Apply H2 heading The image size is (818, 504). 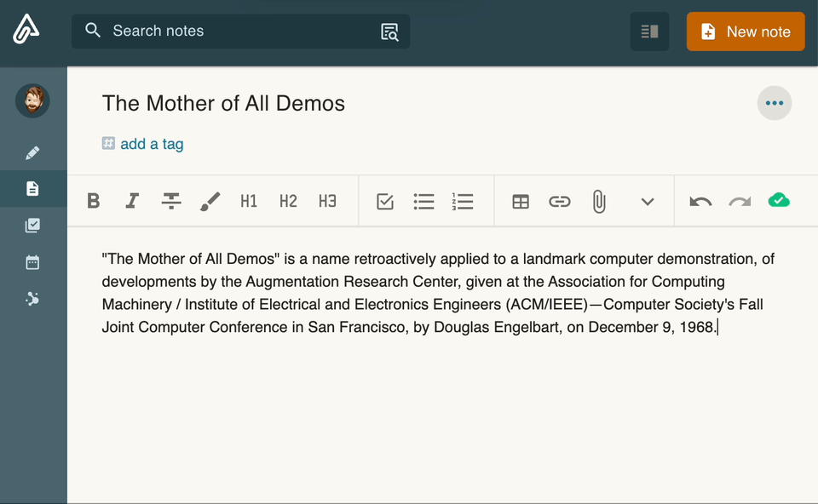[288, 201]
